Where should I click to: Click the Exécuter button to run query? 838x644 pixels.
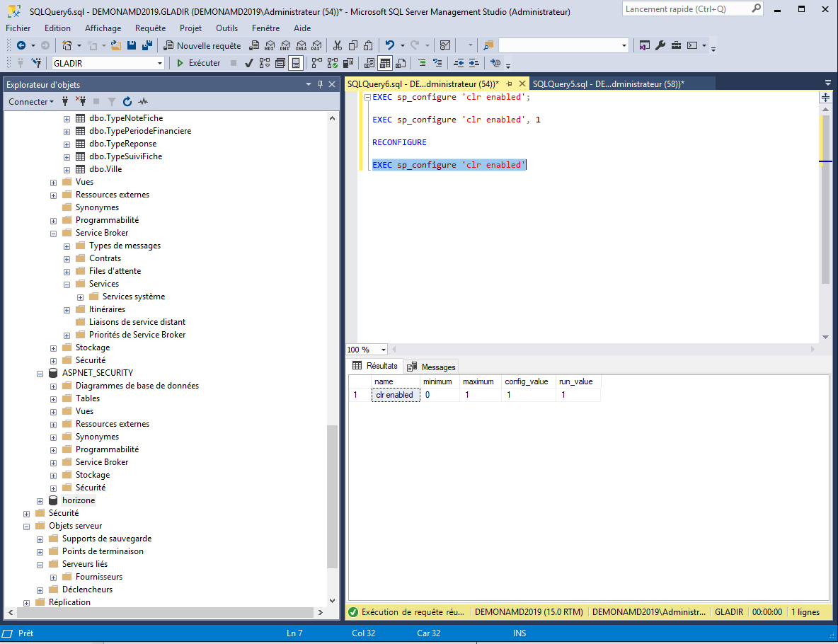(198, 63)
